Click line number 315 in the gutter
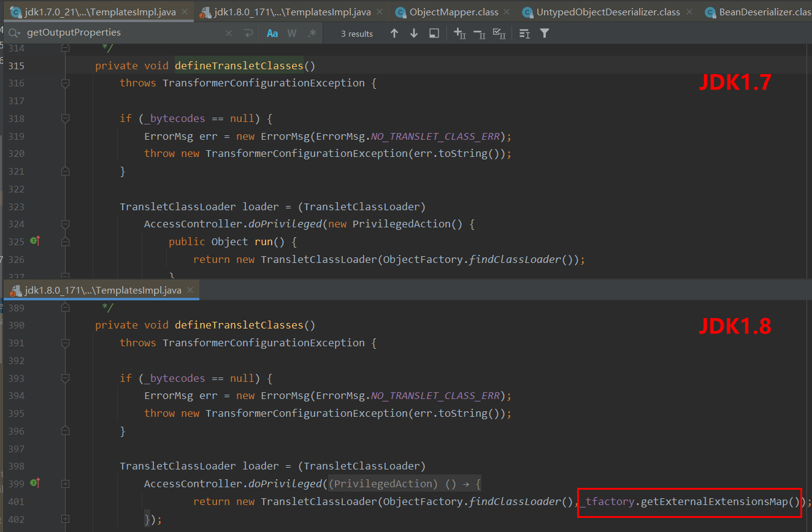Viewport: 812px width, 532px height. (x=17, y=66)
